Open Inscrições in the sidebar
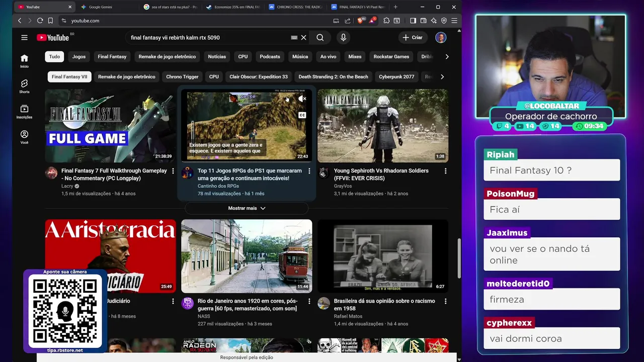Screen dimensions: 644x362 (24, 112)
